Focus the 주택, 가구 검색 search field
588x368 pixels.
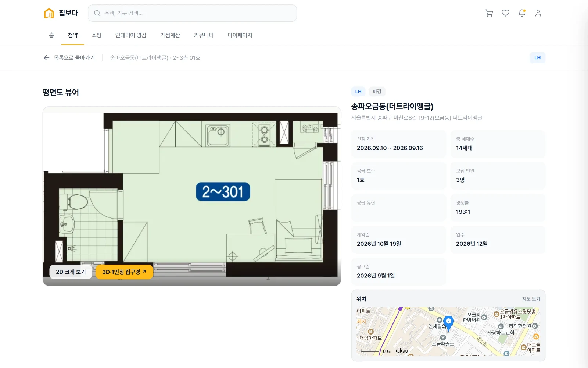click(x=192, y=13)
